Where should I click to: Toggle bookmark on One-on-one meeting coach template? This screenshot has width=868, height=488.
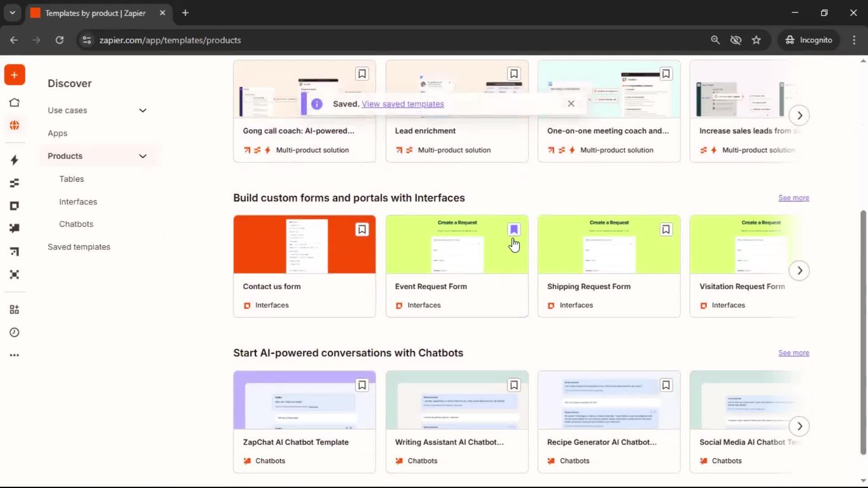coord(666,74)
